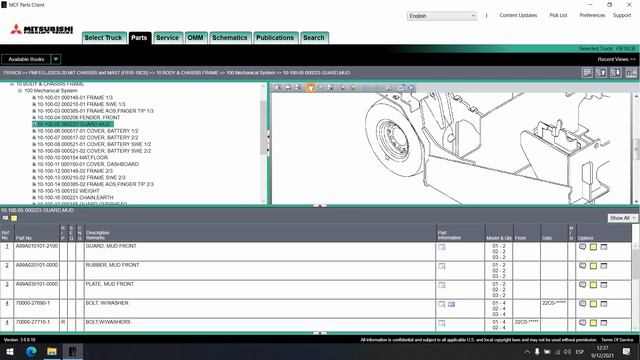Image resolution: width=640 pixels, height=360 pixels.
Task: Switch to the Search tab
Action: pos(314,38)
